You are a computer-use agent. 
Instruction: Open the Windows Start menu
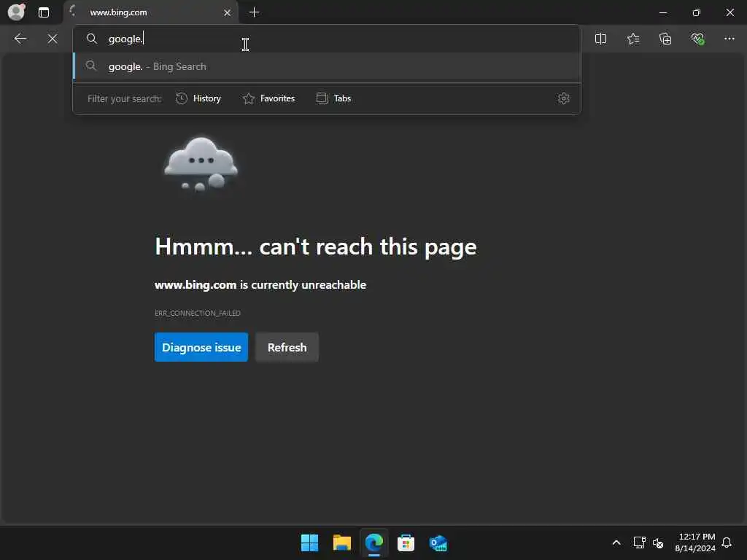pyautogui.click(x=309, y=542)
